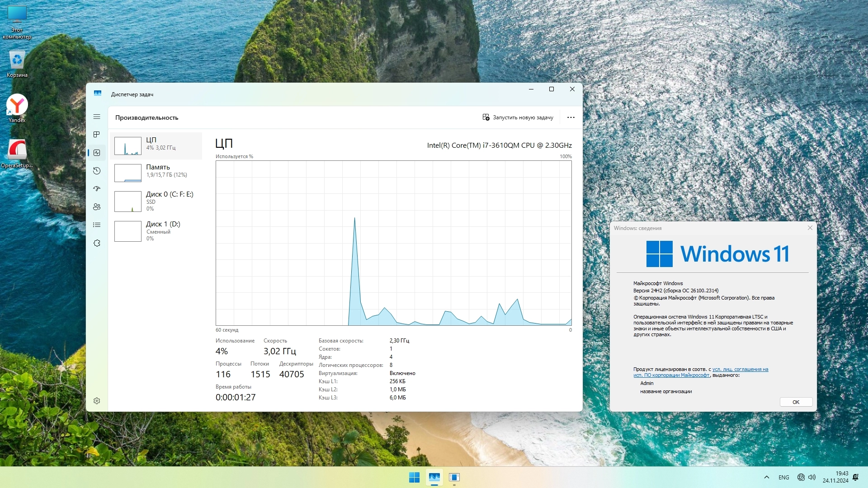Open the Services sidebar icon
868x488 pixels.
97,243
